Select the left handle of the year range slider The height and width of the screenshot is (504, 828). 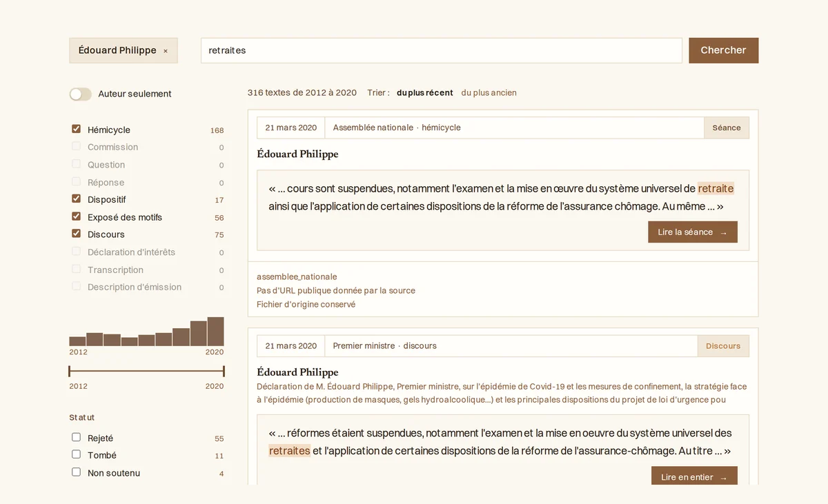70,372
